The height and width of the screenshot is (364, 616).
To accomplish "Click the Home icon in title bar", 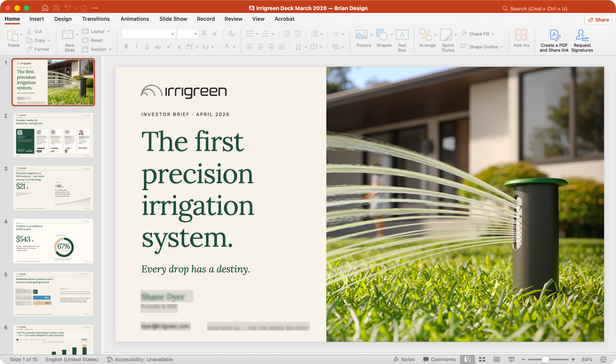I will [45, 8].
